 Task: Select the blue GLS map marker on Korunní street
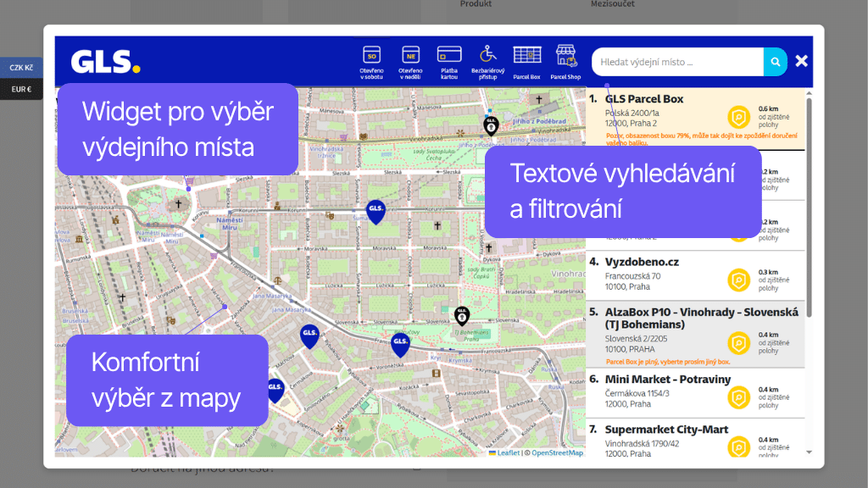(x=376, y=211)
